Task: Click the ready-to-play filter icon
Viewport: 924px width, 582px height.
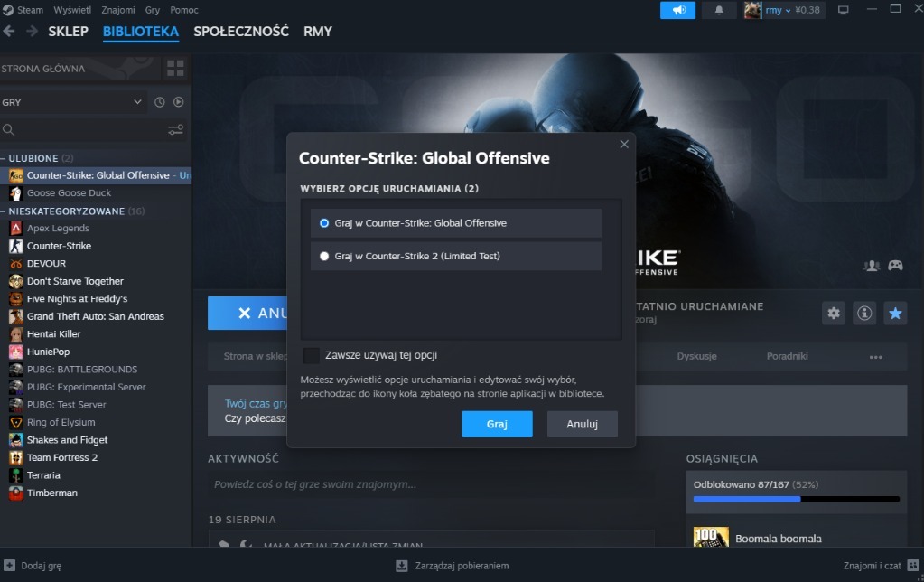Action: point(179,102)
